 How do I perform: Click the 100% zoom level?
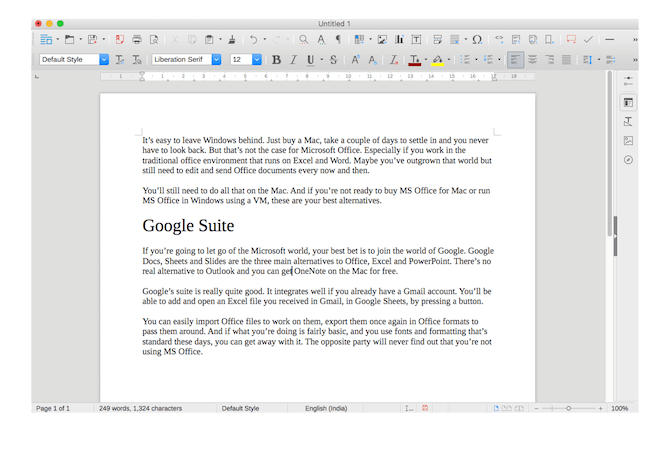620,408
